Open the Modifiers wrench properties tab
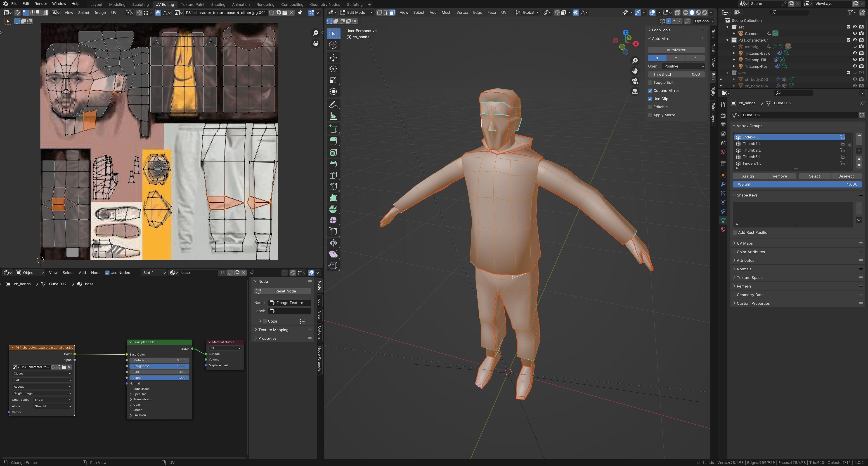 (x=723, y=184)
